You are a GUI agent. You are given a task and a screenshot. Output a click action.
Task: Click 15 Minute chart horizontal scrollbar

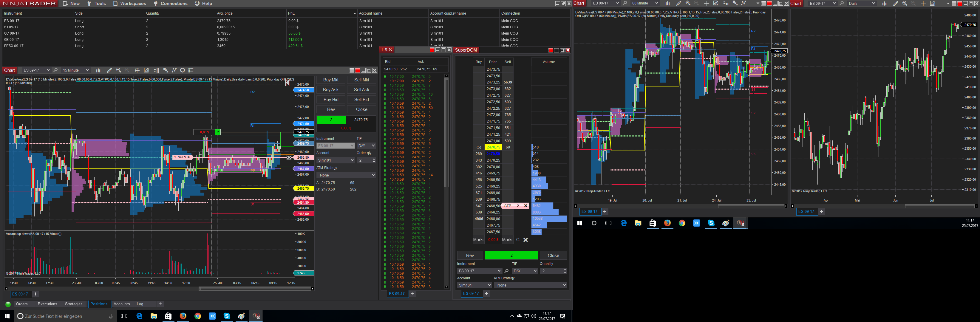click(x=256, y=289)
